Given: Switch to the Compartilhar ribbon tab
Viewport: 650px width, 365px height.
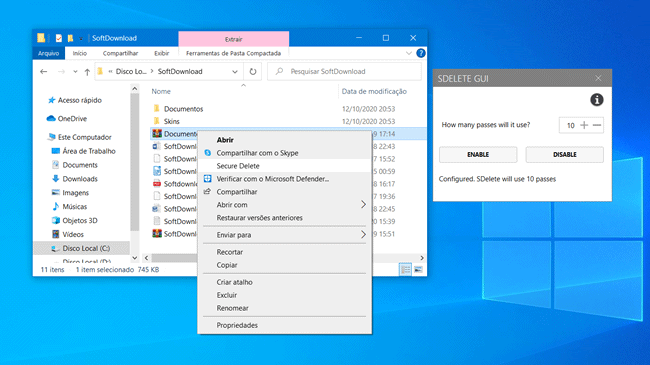Looking at the screenshot, I should [120, 53].
